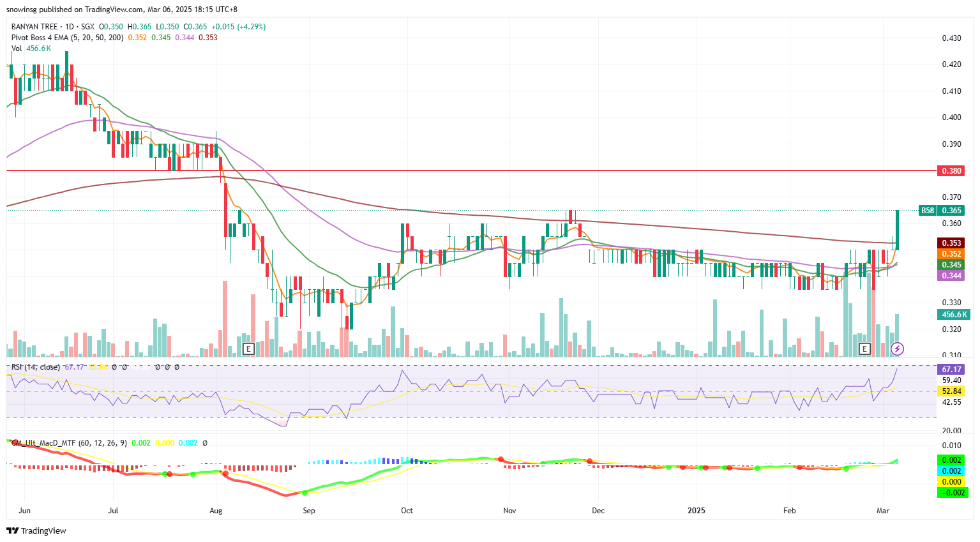Click the 42.55 RSI scale label
Viewport: 980px width, 542px height.
[x=951, y=402]
